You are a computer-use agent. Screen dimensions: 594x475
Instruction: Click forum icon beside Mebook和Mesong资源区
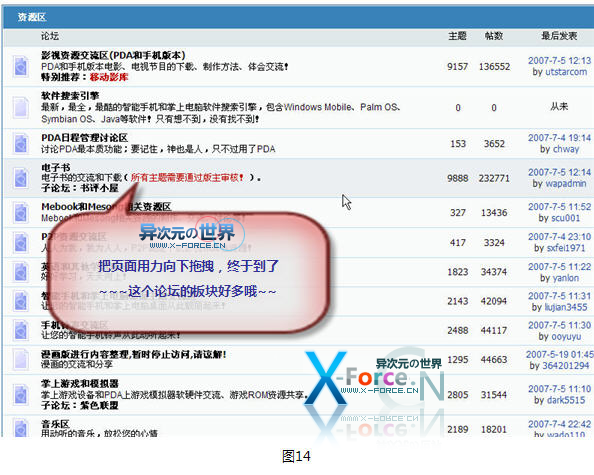(21, 212)
